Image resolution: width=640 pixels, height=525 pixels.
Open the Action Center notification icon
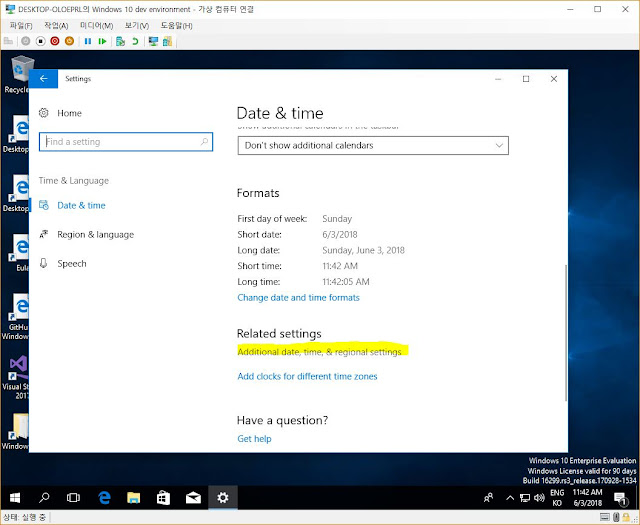621,498
